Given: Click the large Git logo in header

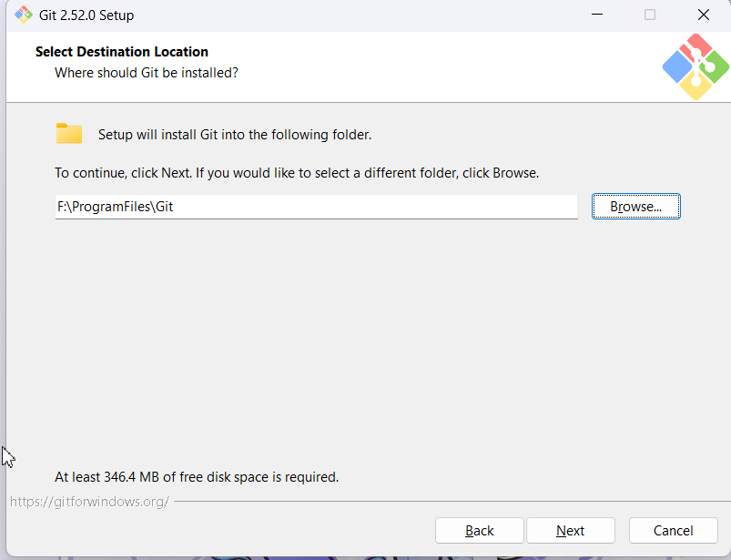Looking at the screenshot, I should click(695, 66).
